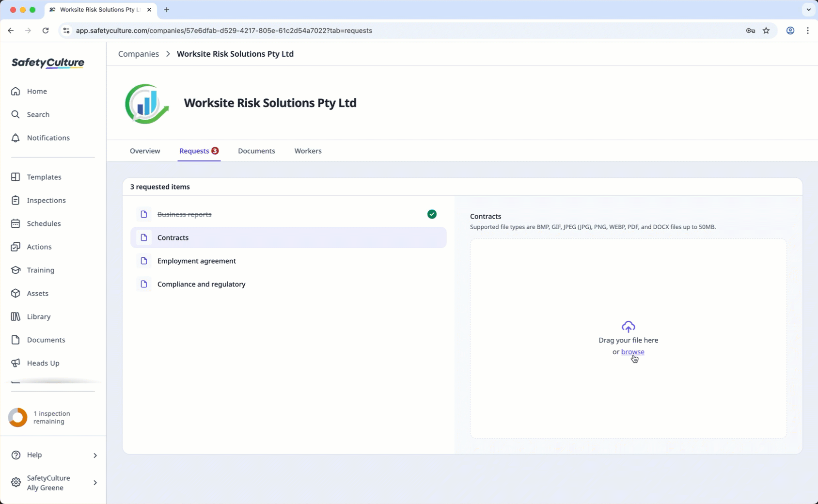Screen dimensions: 818x504
Task: Open the tab search dropdown arrow
Action: 809,10
